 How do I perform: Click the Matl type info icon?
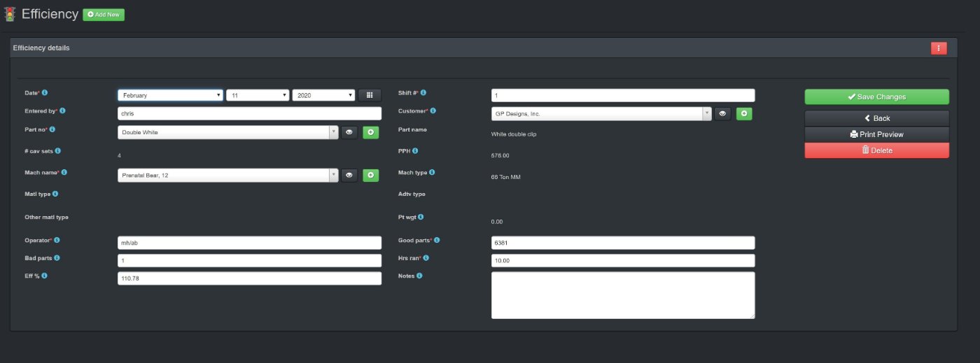tap(55, 194)
